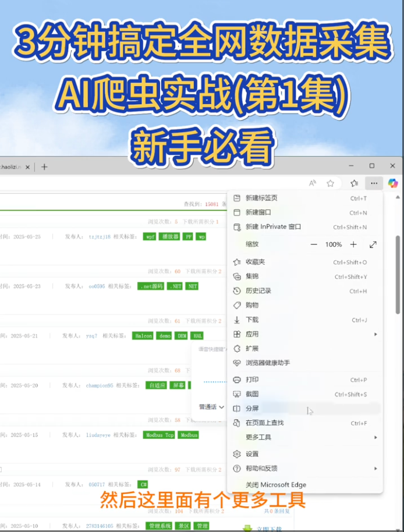Open 设置 settings entry
Screen dimensions: 404x532
point(304,454)
